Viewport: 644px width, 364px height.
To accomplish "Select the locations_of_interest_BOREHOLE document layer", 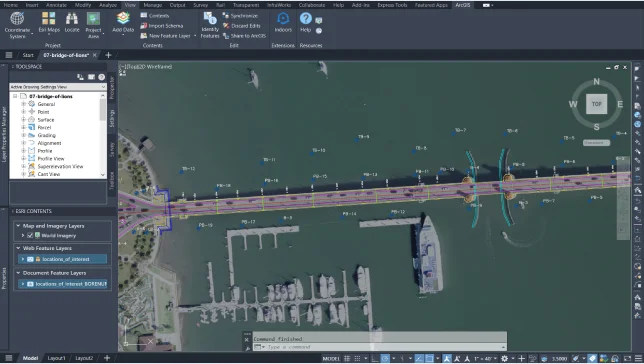I will pos(62,284).
